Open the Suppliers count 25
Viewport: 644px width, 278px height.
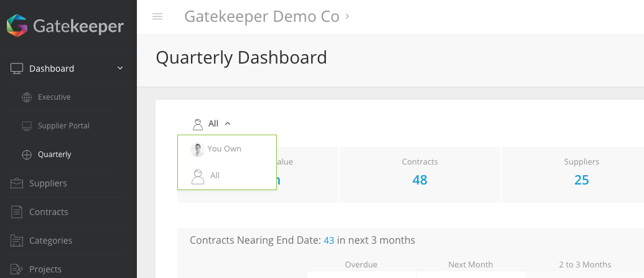tap(582, 180)
